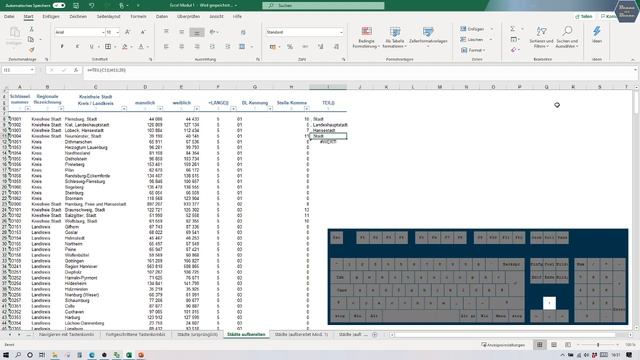This screenshot has height=360, width=640.
Task: Open the filter dropdown for the männlich column
Action: [160, 109]
